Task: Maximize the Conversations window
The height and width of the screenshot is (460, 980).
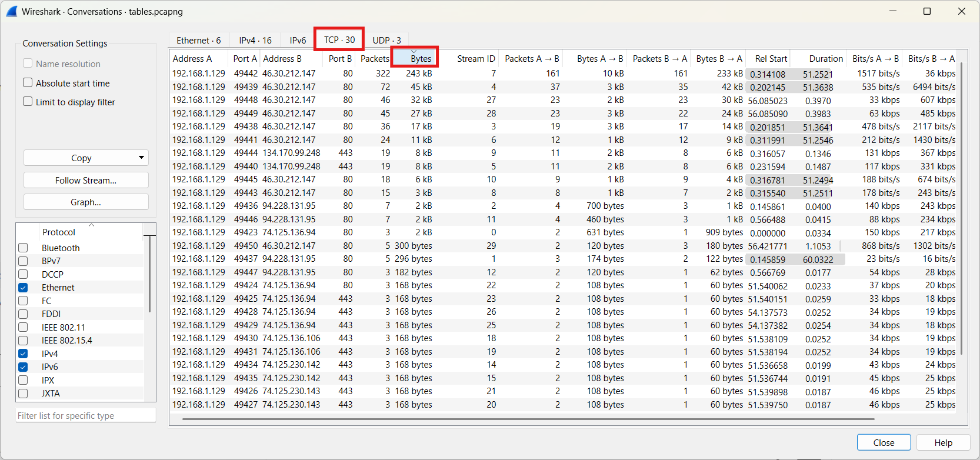Action: [x=927, y=11]
